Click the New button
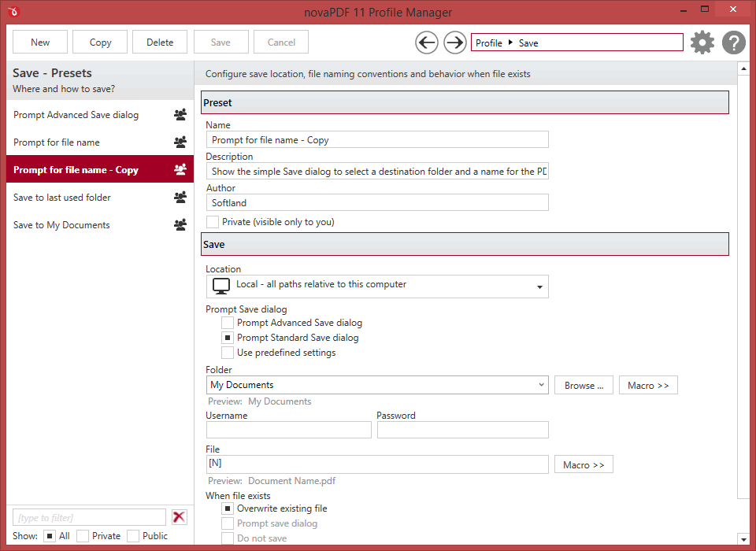This screenshot has width=756, height=551. (x=40, y=42)
